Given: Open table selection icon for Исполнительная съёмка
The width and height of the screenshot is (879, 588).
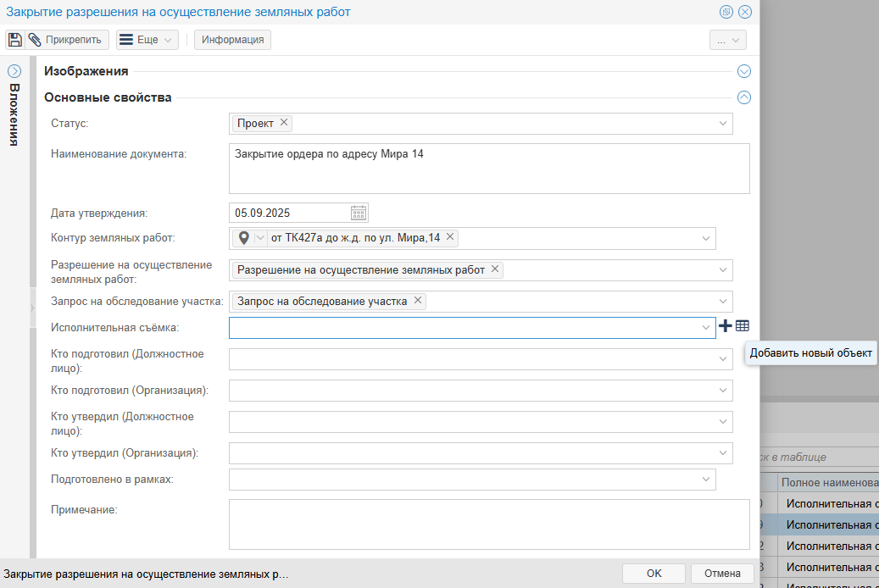Looking at the screenshot, I should click(x=743, y=326).
